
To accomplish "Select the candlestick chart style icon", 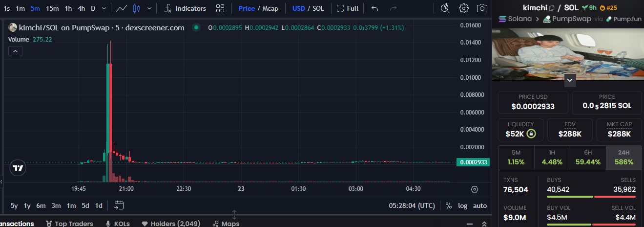I will [x=136, y=8].
